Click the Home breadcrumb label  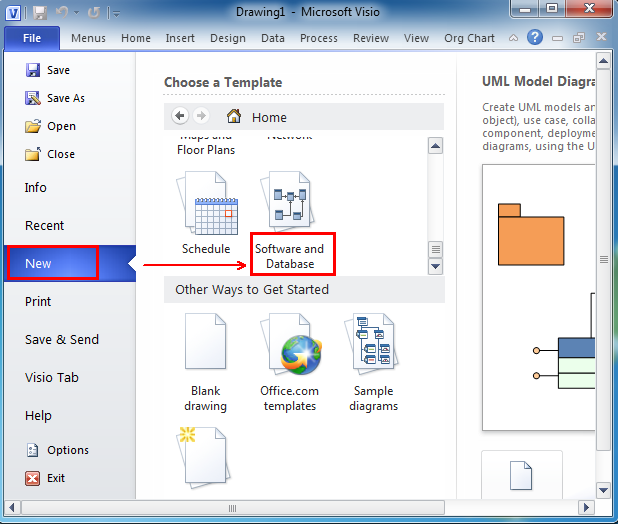tap(269, 117)
